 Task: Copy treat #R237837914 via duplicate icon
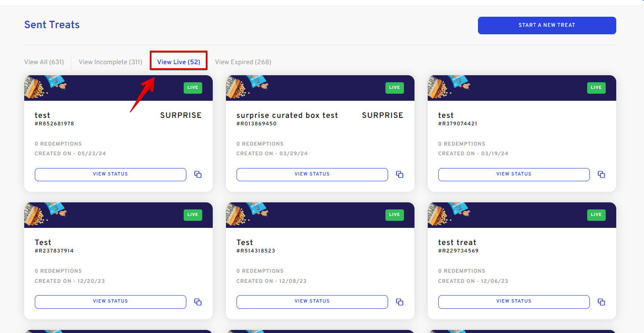coord(198,302)
